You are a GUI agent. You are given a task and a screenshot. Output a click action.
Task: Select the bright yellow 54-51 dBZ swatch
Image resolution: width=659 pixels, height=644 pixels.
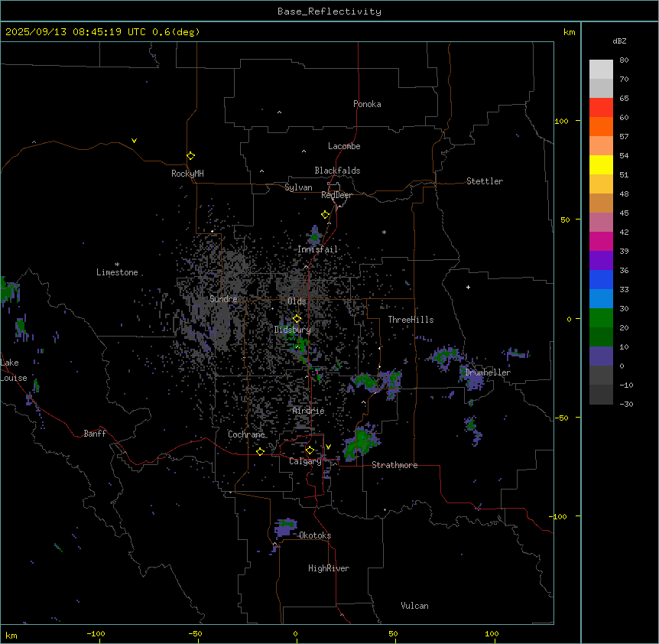point(601,164)
